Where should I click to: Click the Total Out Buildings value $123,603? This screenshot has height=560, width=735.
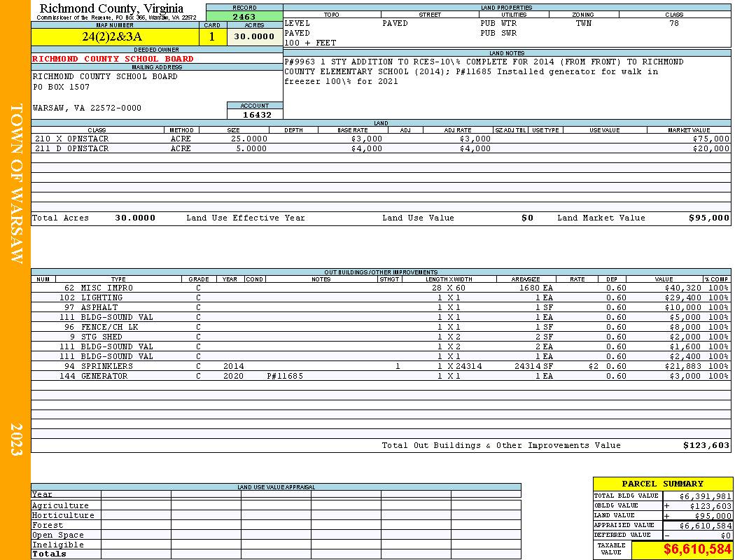point(706,445)
